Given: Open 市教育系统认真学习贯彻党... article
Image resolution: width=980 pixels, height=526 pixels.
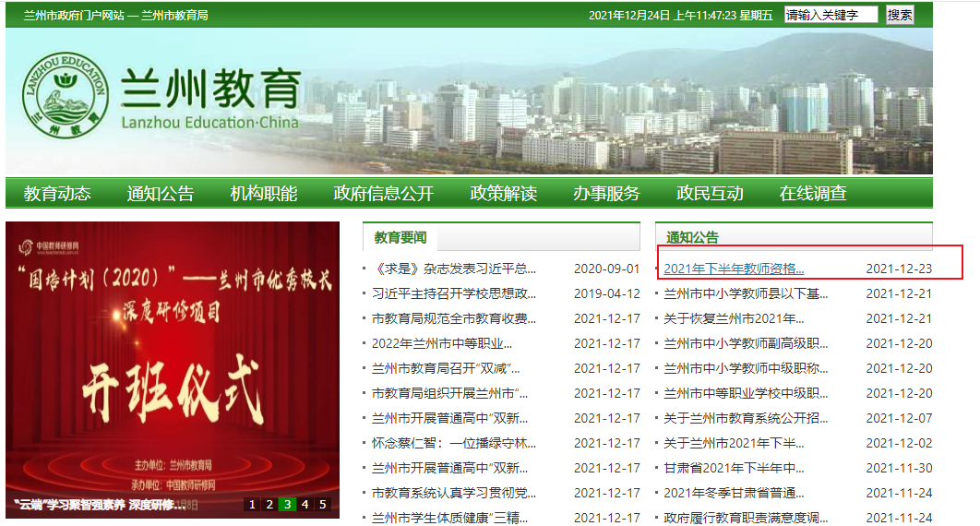Looking at the screenshot, I should [454, 494].
